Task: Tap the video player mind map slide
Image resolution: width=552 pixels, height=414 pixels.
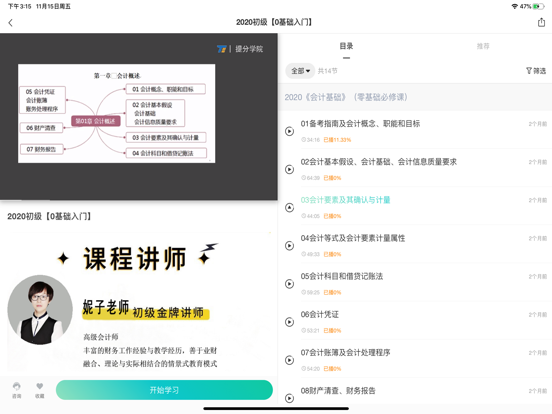Action: [117, 113]
